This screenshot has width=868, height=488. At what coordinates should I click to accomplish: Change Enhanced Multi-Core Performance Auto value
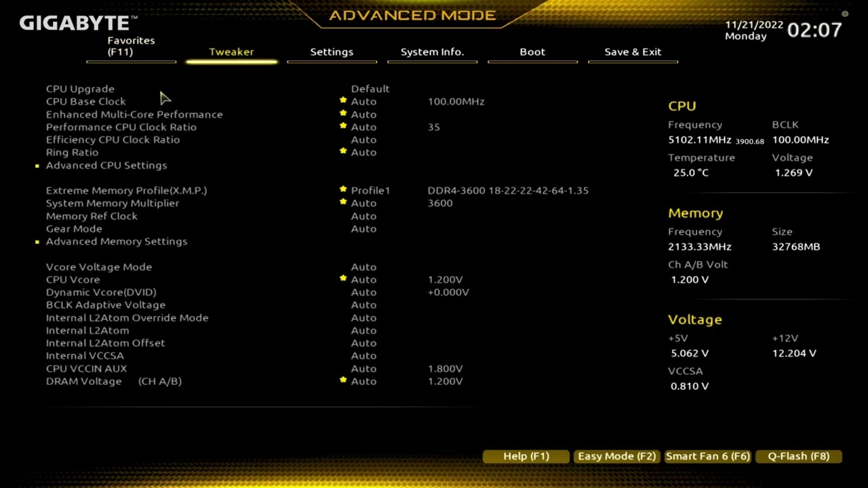point(363,115)
